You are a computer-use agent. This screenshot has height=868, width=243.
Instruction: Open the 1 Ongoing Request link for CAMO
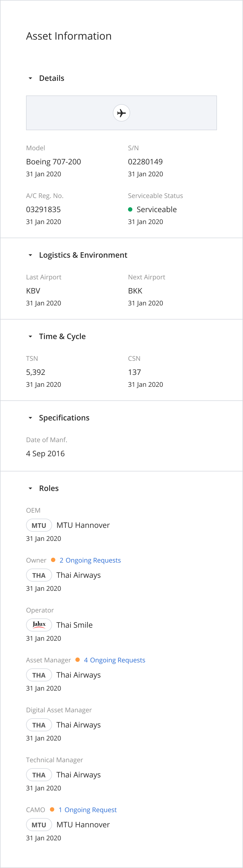pyautogui.click(x=88, y=809)
